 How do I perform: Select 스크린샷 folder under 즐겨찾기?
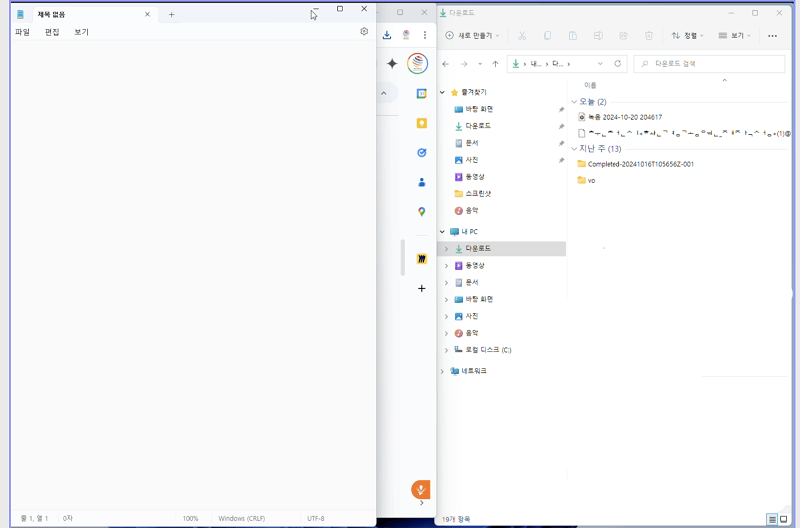click(478, 194)
